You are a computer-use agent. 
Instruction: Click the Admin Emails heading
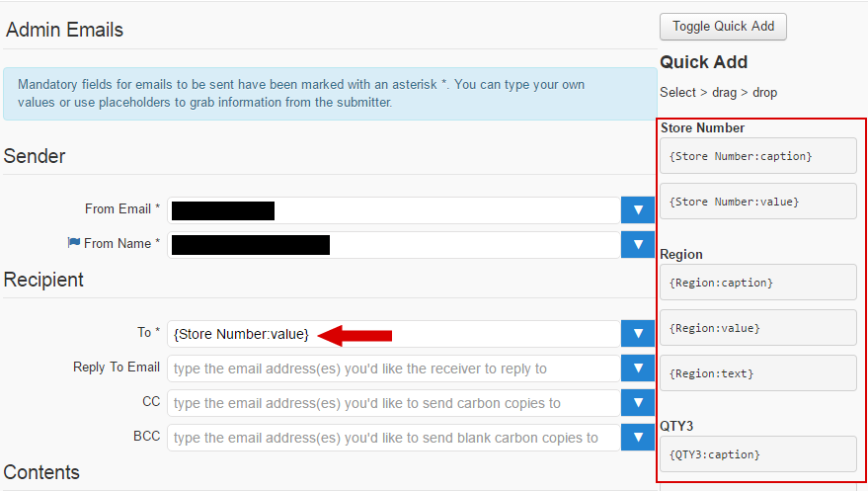click(x=64, y=30)
